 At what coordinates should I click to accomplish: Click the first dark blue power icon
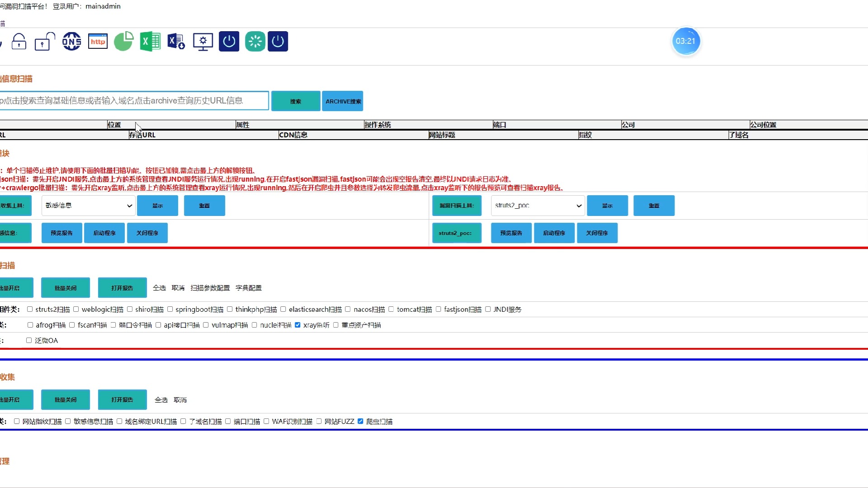coord(229,42)
